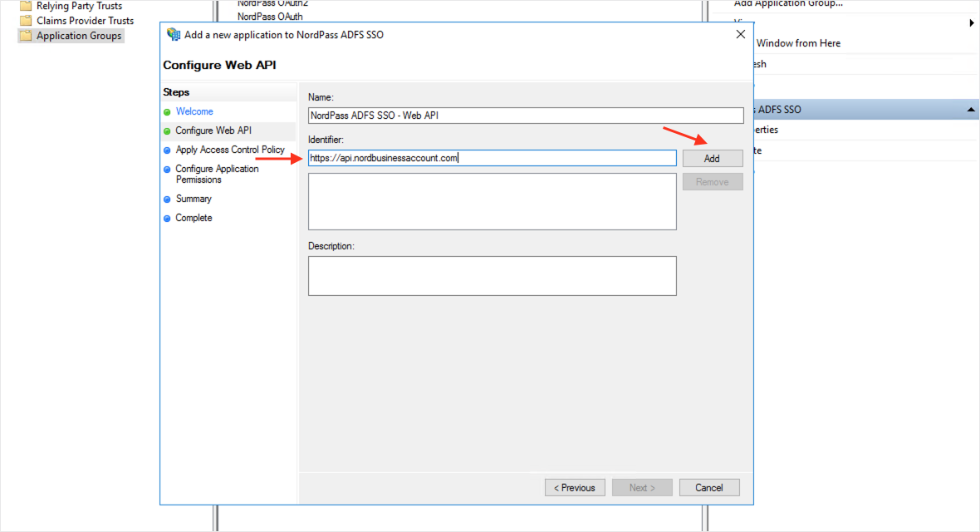Select NordPass OAuth2 in background list

pos(272,3)
